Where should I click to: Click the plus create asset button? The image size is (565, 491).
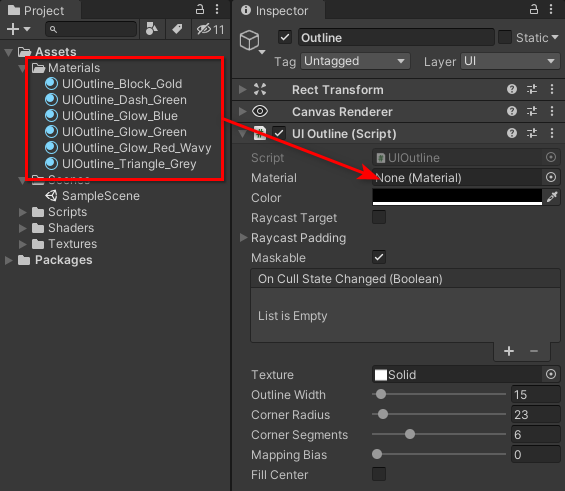click(13, 29)
